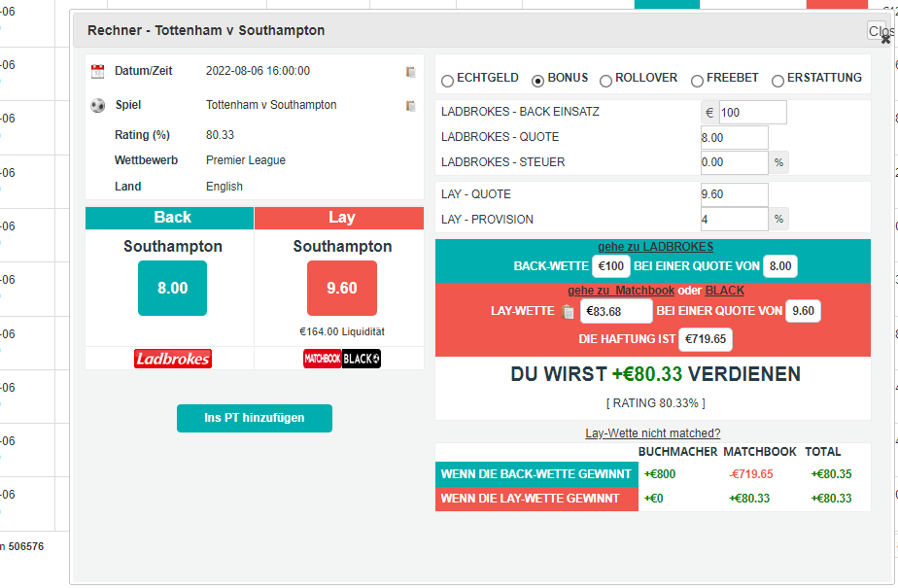Click the football icon next to Spiel
898x588 pixels.
[97, 105]
